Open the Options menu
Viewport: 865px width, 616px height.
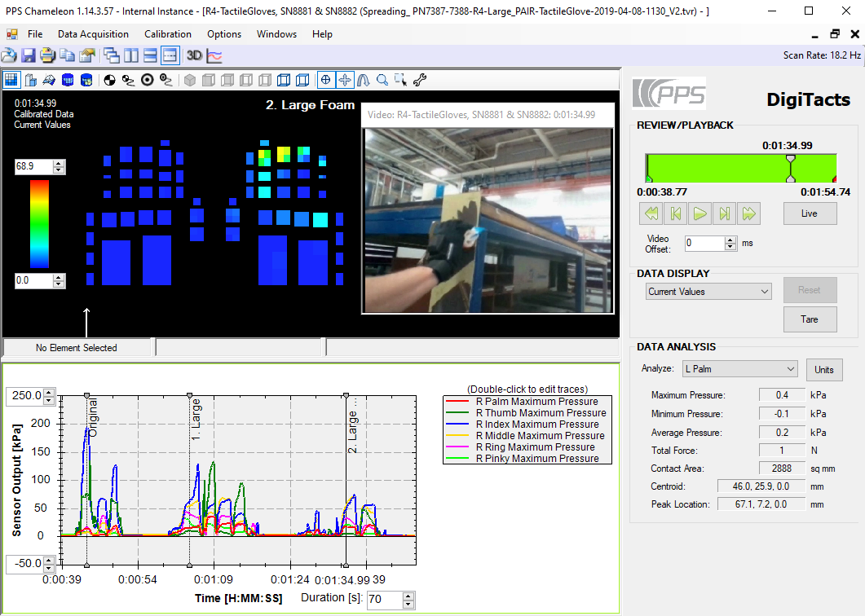point(224,34)
